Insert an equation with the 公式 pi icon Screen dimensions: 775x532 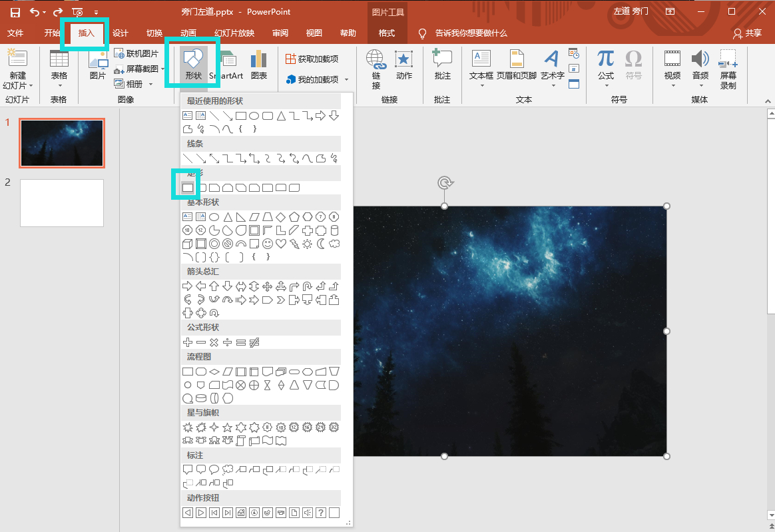[x=605, y=65]
